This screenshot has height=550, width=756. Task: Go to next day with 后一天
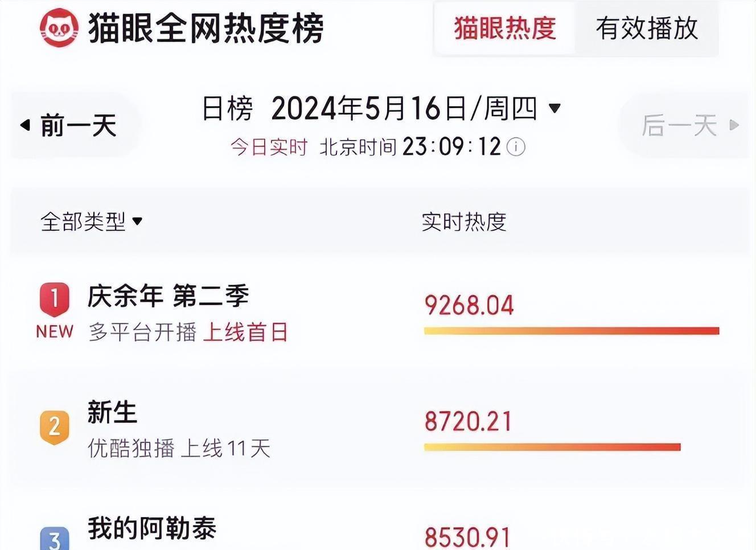pos(679,125)
